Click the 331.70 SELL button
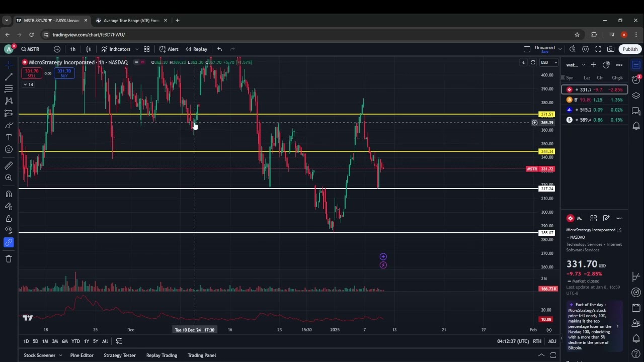Image resolution: width=644 pixels, height=362 pixels. [32, 73]
